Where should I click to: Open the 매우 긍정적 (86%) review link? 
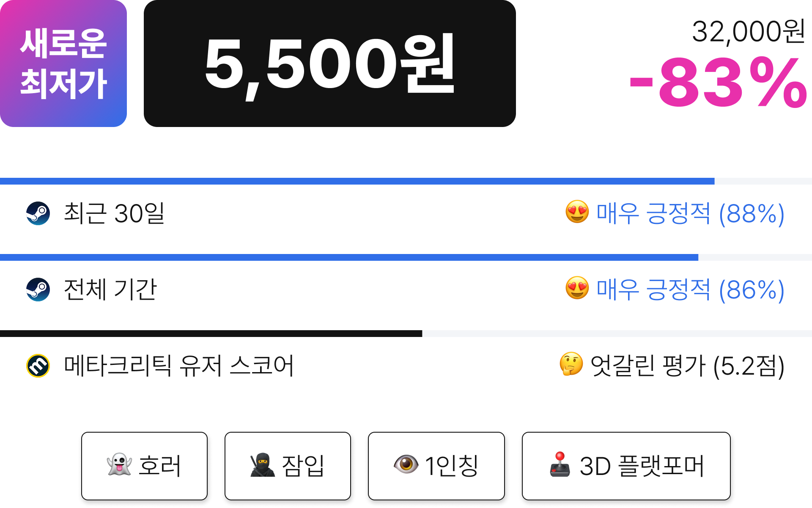[690, 290]
